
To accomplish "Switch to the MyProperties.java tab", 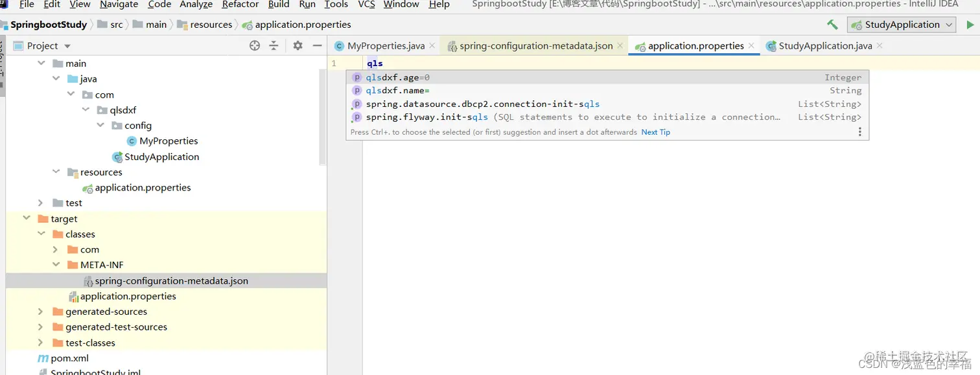I will pos(384,45).
